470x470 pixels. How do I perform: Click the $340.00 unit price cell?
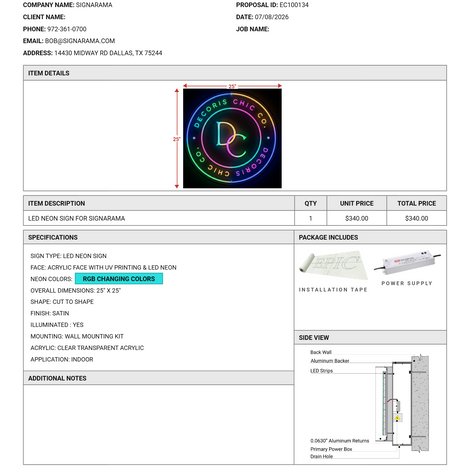tap(357, 218)
